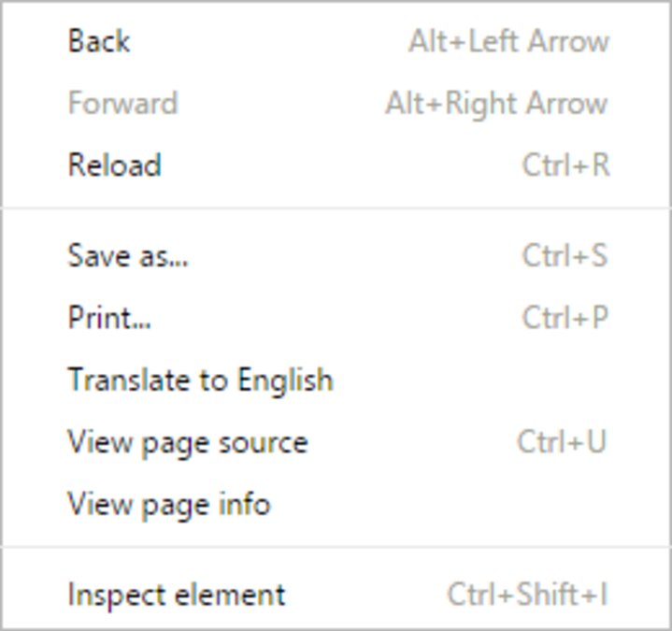Refresh the page via Reload

coord(114,165)
